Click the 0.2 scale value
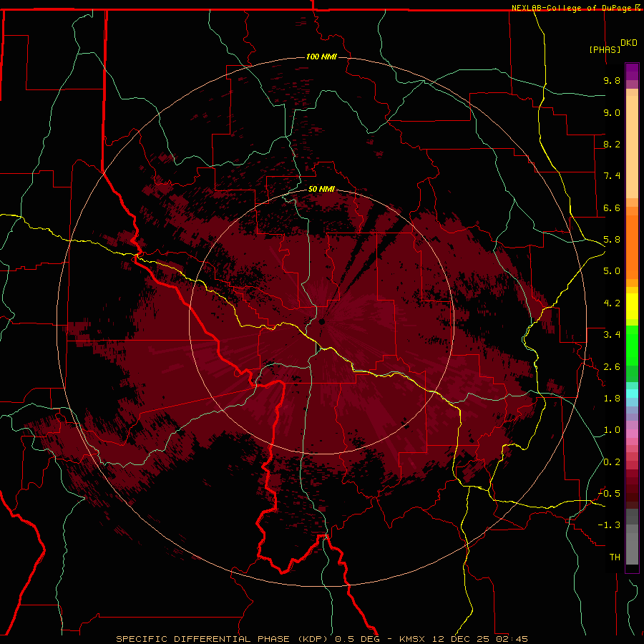Screen dimensions: 644x644 coord(612,462)
